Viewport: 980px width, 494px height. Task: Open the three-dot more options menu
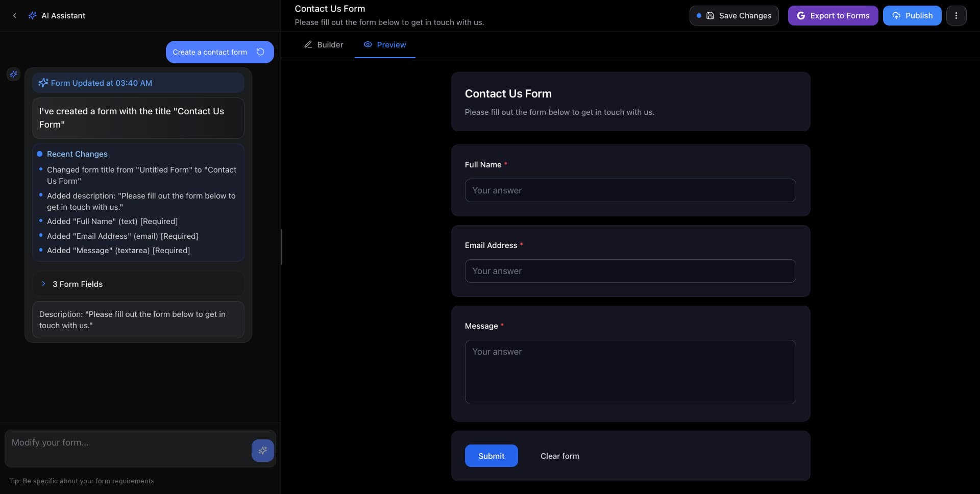[x=956, y=16]
